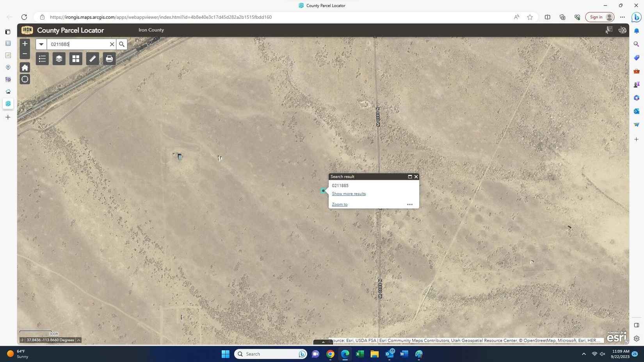
Task: Open the Basemap Gallery grid icon
Action: (76, 59)
